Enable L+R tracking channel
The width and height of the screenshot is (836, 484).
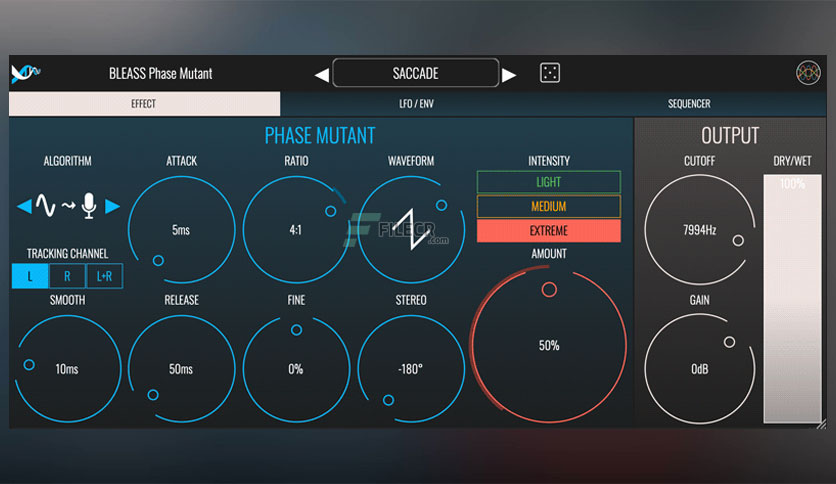coord(104,276)
